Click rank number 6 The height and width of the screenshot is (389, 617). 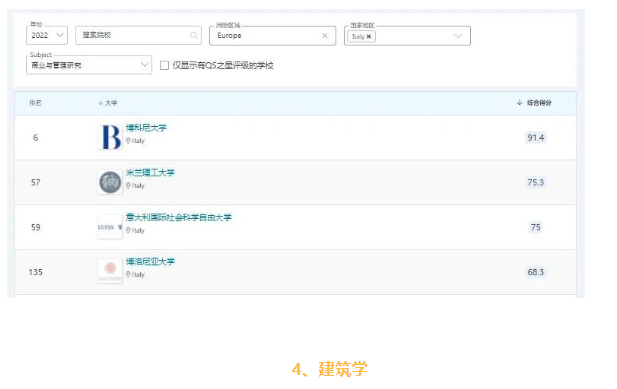click(x=35, y=138)
